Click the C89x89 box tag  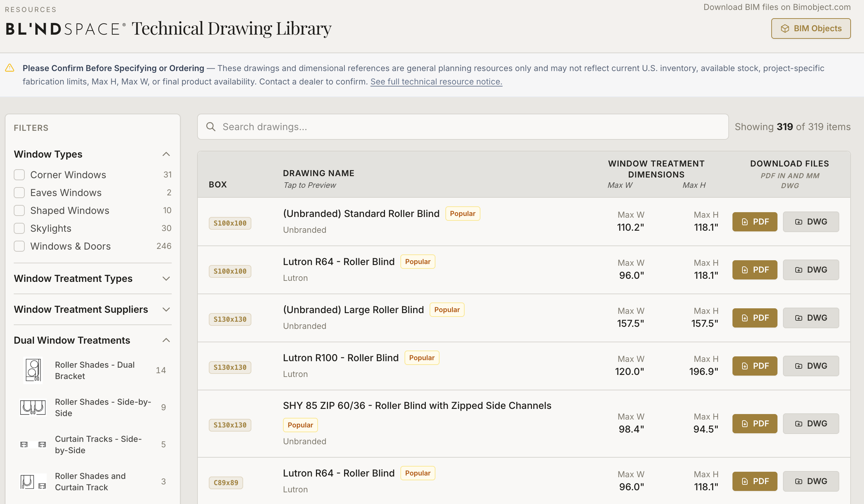coord(226,483)
